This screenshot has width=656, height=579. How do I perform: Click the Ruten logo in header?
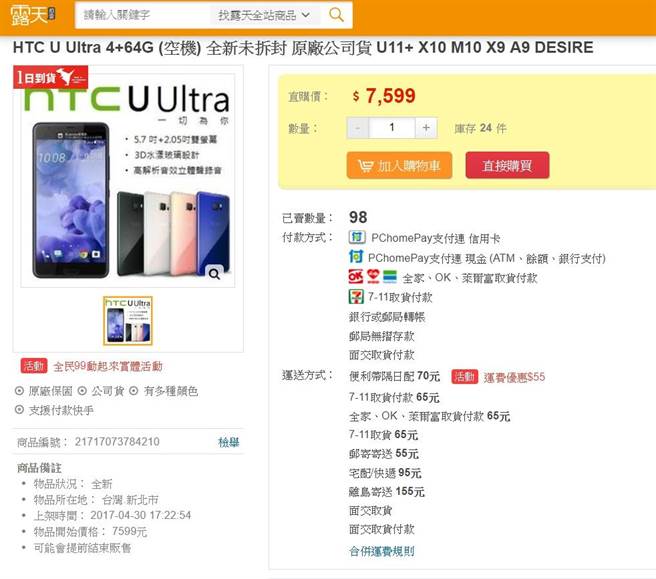pyautogui.click(x=33, y=15)
